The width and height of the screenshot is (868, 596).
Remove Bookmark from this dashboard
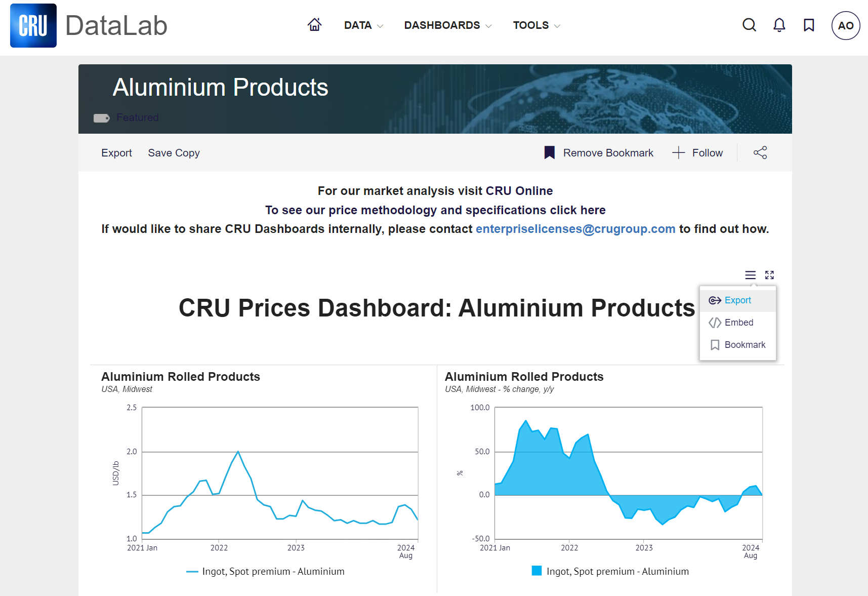click(599, 153)
